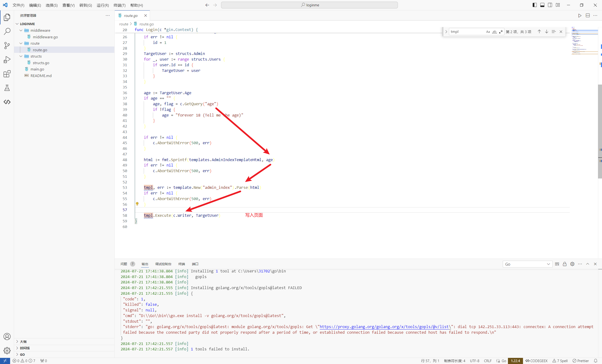Open the Testing flask view

pyautogui.click(x=7, y=88)
